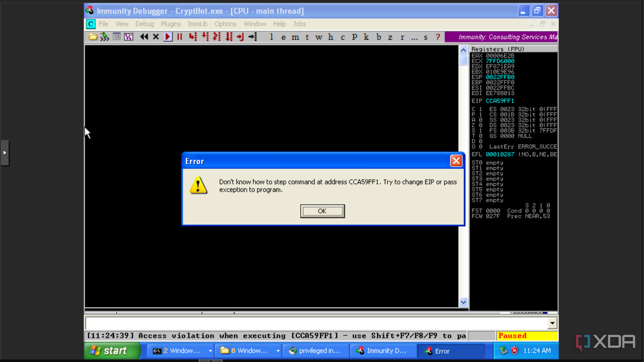Click the Pause execution icon
644x362 pixels.
pyautogui.click(x=180, y=37)
